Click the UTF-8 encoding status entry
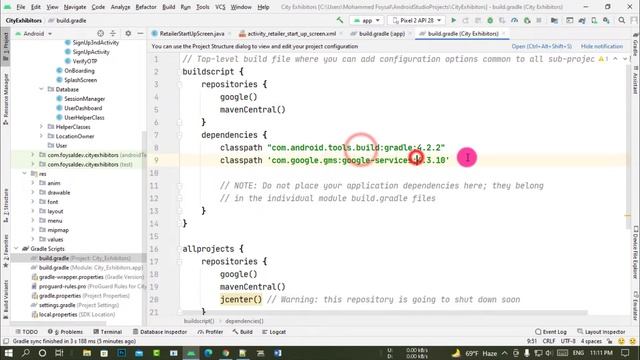The width and height of the screenshot is (640, 360). tap(568, 341)
